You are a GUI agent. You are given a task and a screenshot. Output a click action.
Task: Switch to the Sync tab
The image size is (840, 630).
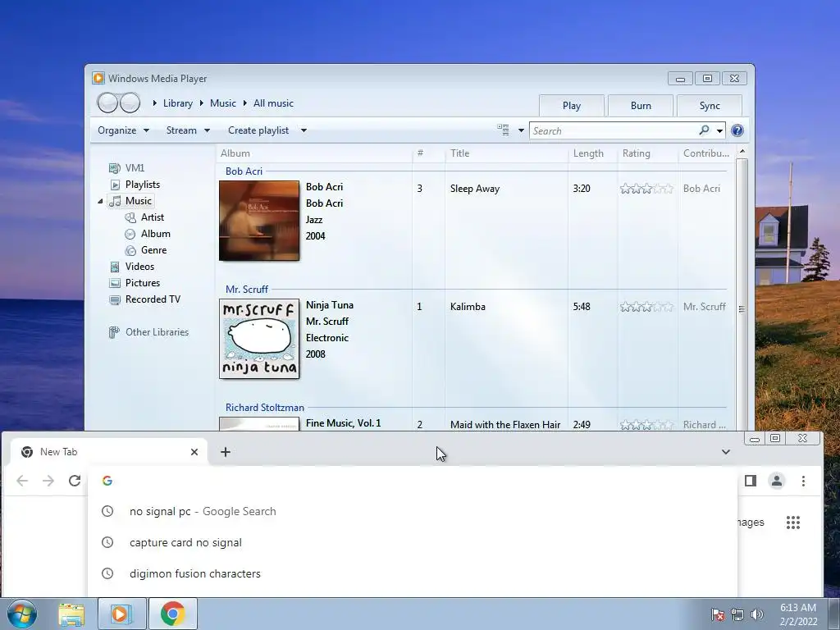pos(710,106)
